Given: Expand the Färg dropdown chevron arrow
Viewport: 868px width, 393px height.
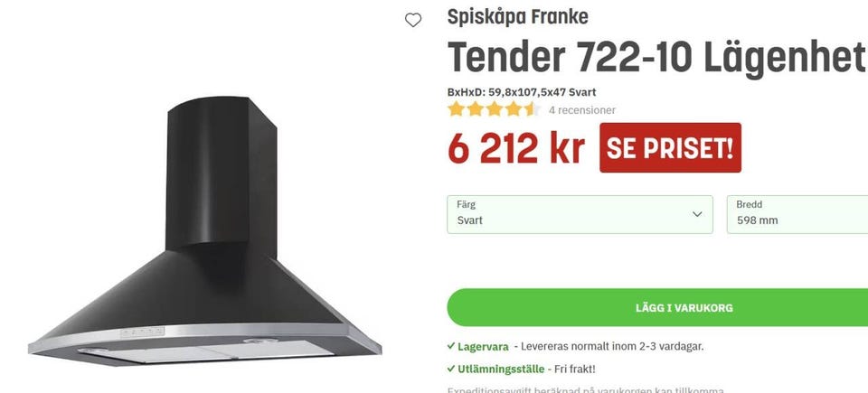Looking at the screenshot, I should pos(697,214).
